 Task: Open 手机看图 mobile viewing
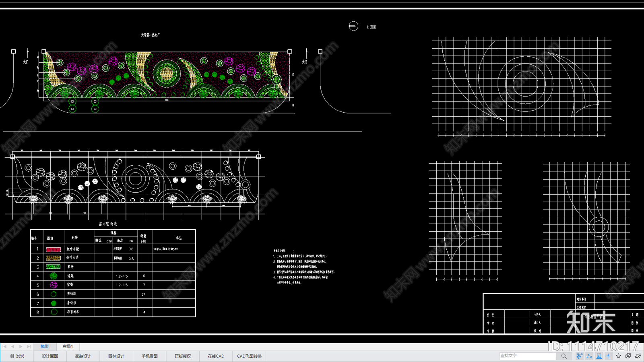point(149,356)
